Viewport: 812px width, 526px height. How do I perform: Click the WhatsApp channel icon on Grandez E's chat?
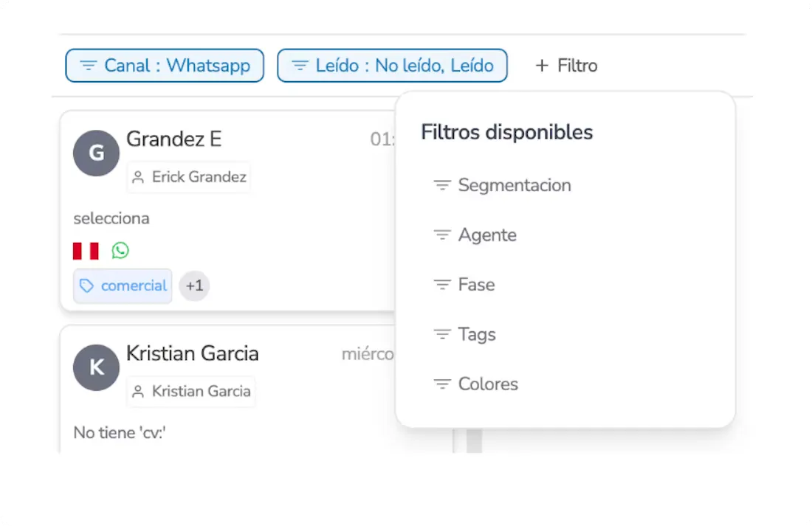(120, 250)
